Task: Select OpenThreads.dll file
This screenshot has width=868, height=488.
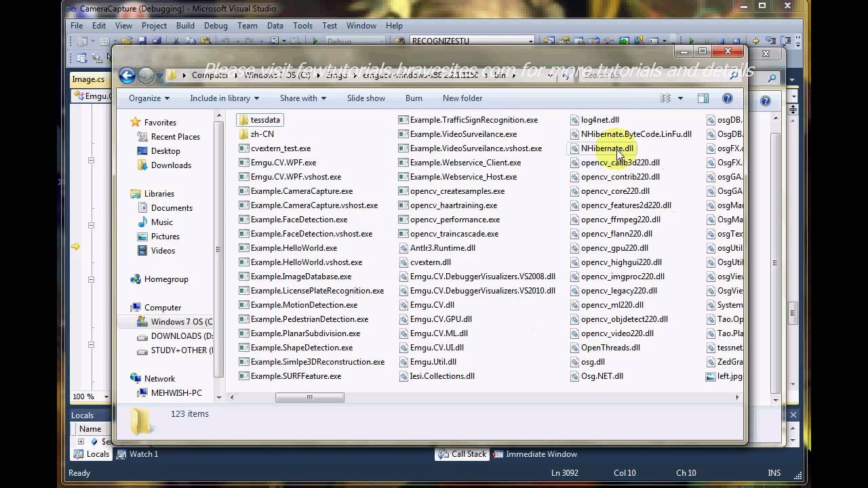Action: click(x=604, y=348)
